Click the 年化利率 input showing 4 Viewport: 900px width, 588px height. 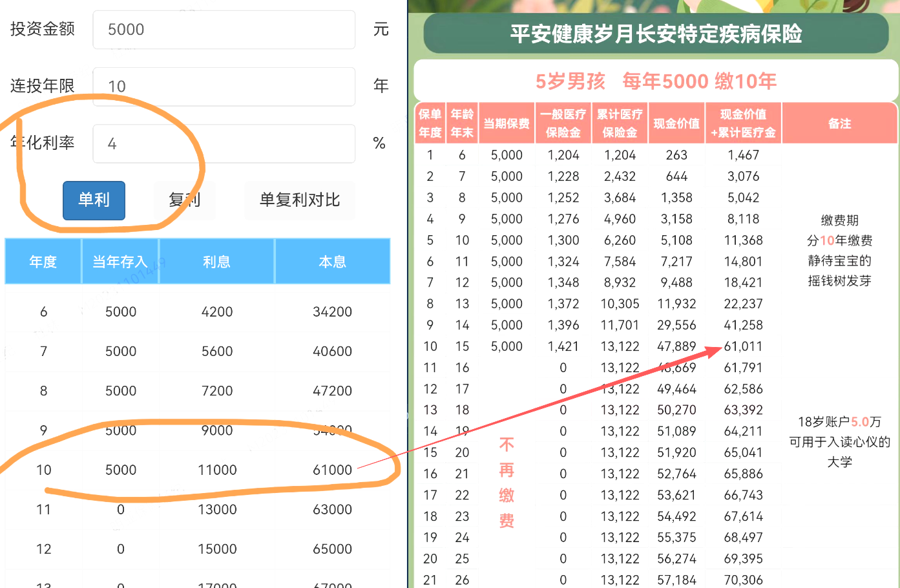(x=224, y=143)
